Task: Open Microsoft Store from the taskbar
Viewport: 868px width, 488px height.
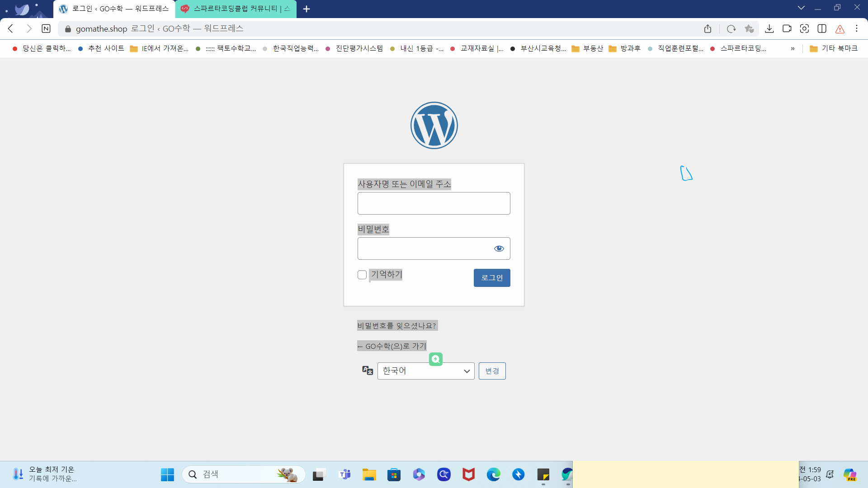Action: click(394, 474)
